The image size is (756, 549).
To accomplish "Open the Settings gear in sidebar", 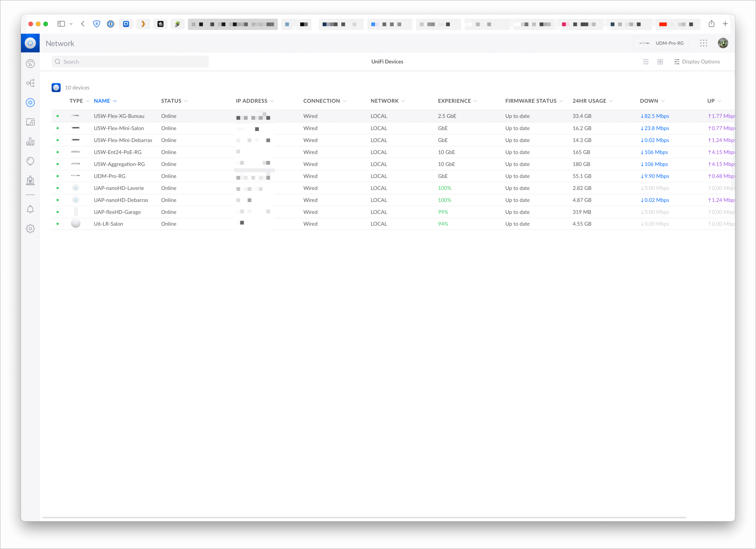I will pyautogui.click(x=30, y=228).
